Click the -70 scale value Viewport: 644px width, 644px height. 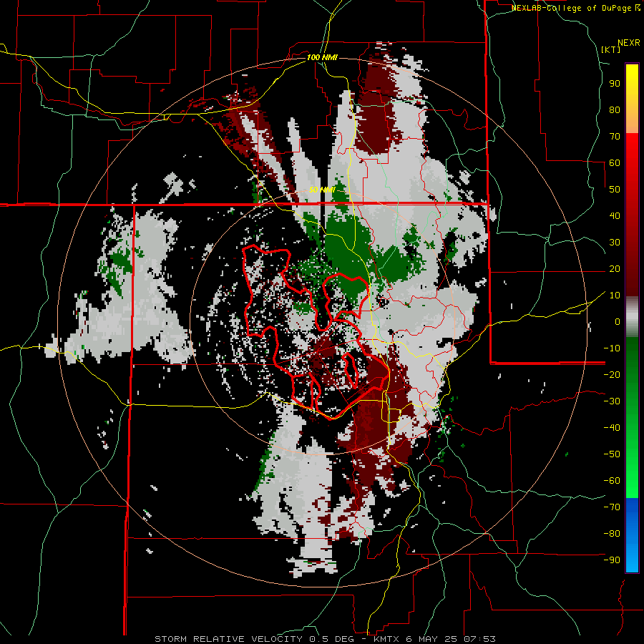coord(612,507)
